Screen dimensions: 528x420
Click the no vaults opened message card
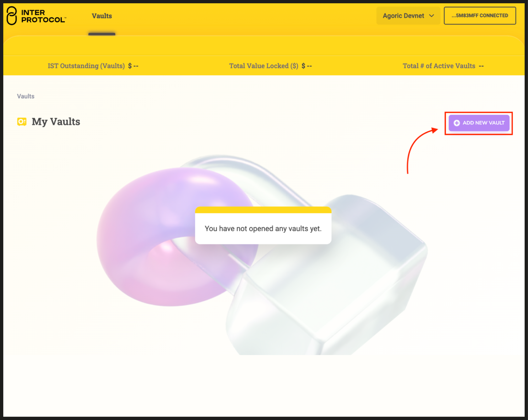tap(263, 228)
